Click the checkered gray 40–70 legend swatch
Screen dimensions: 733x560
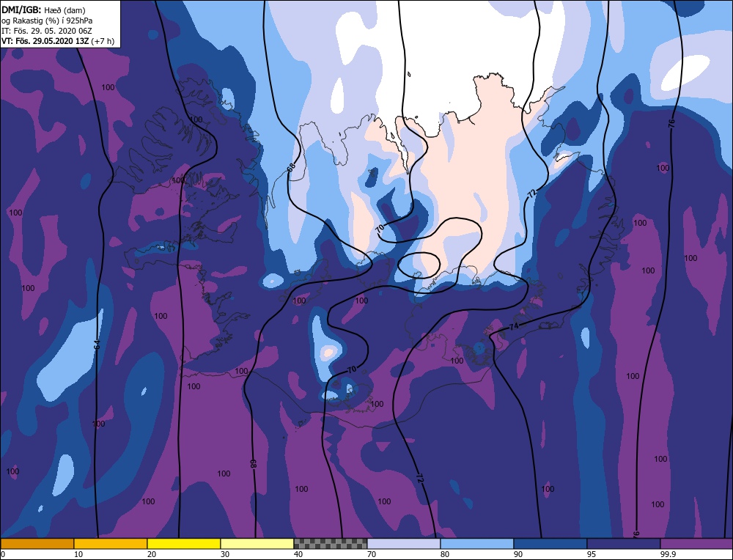coord(331,544)
